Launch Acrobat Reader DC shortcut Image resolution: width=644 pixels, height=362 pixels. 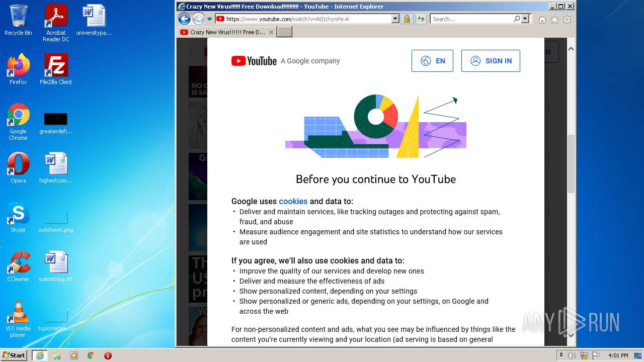click(56, 23)
